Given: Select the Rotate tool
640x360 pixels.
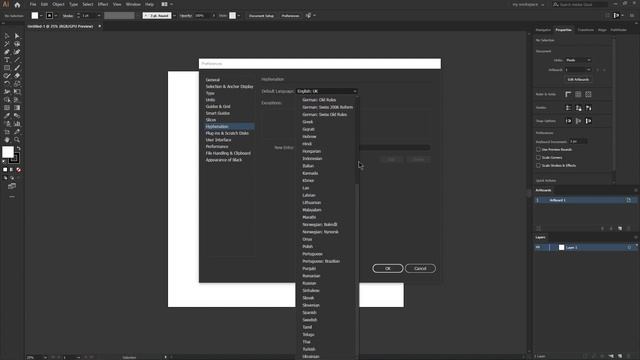Looking at the screenshot, I should point(7,84).
